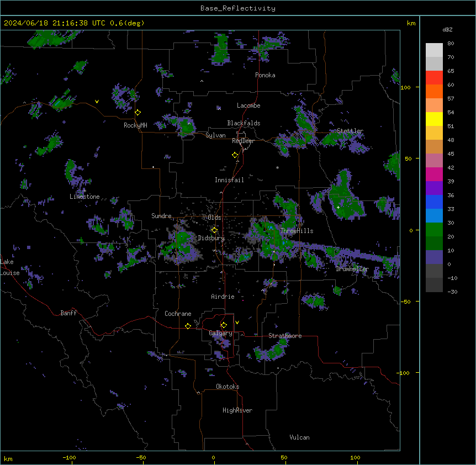Select the Vulcan city label
476x465 pixels.
coord(300,437)
